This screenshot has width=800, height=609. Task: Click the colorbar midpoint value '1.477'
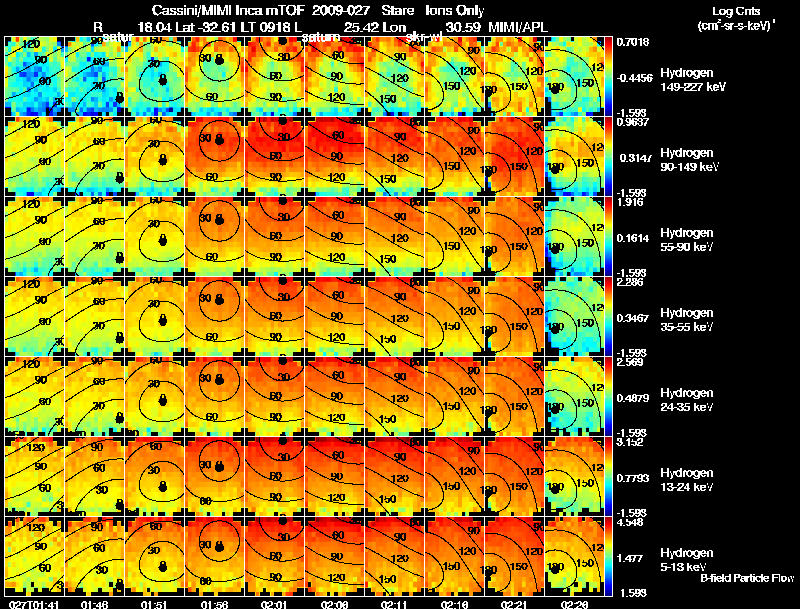click(630, 559)
